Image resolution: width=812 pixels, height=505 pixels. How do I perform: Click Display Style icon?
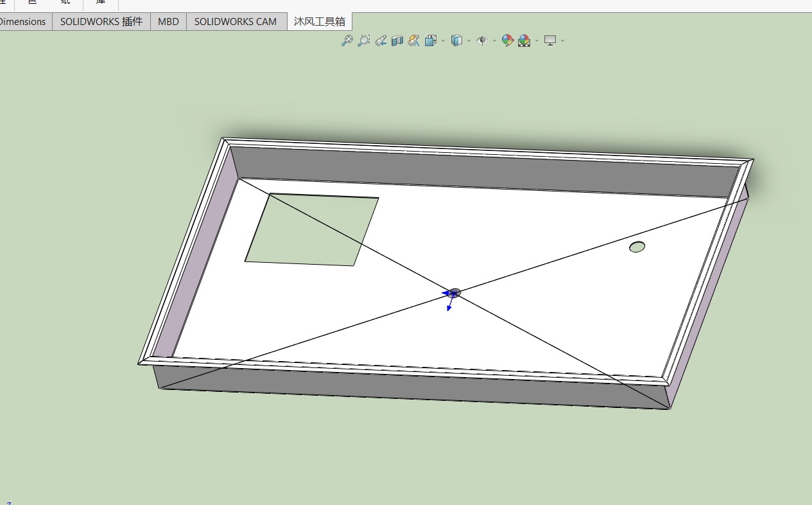(x=456, y=40)
